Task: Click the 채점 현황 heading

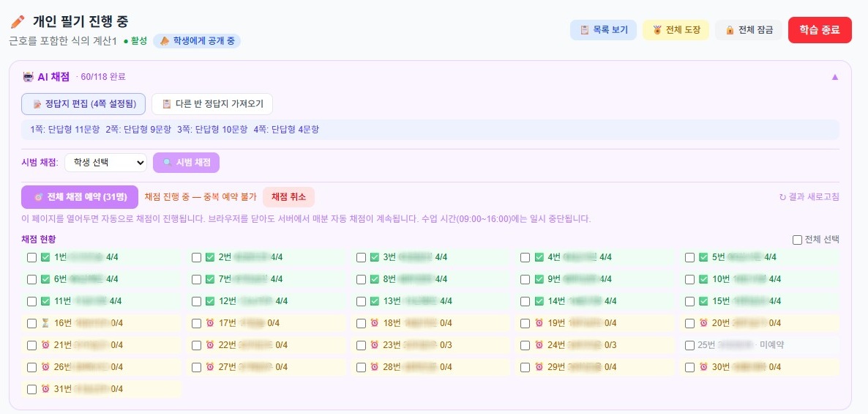Action: click(39, 240)
